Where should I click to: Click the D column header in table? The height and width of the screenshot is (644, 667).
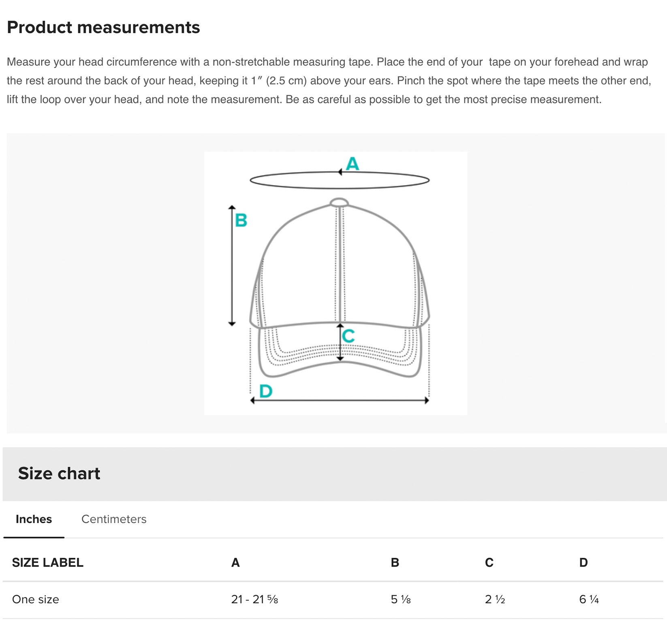(584, 563)
